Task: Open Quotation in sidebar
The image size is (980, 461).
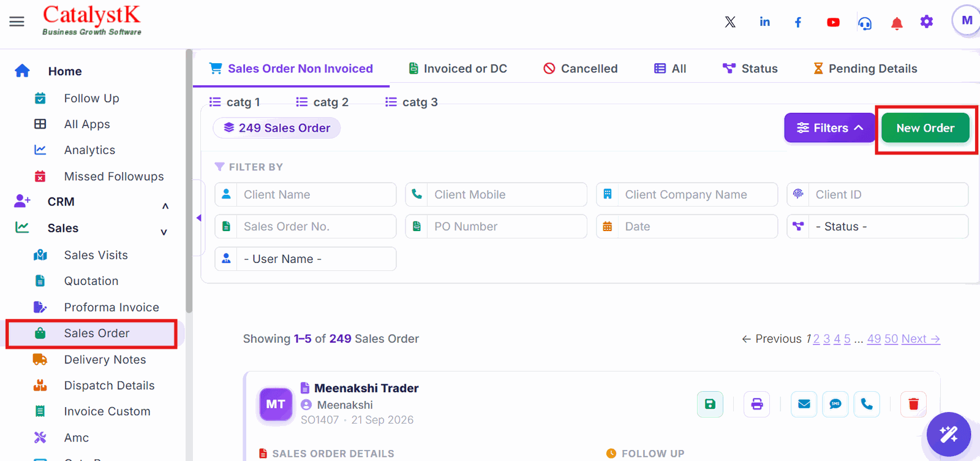Action: tap(91, 281)
